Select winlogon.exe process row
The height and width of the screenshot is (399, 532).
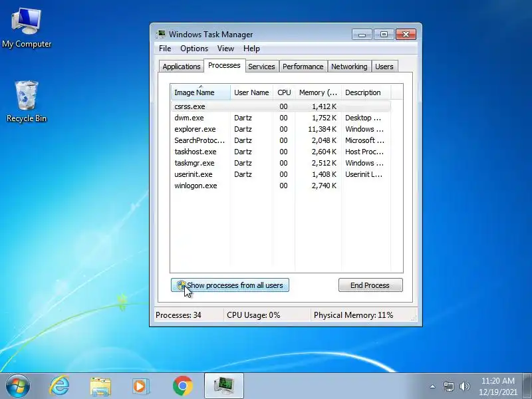pyautogui.click(x=281, y=186)
